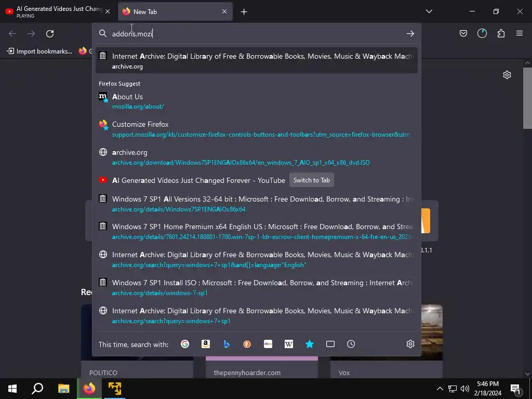Open the Customize Firefox suggestion
The height and width of the screenshot is (399, 532).
(x=257, y=129)
